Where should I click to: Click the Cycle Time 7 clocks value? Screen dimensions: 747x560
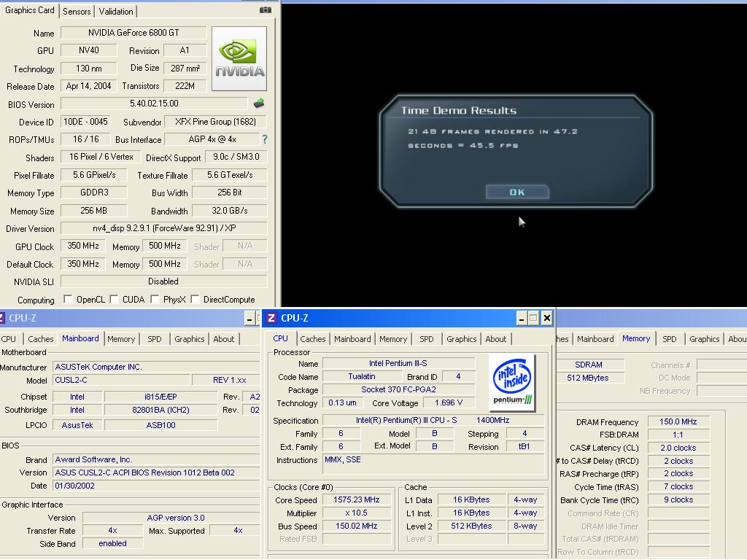678,486
